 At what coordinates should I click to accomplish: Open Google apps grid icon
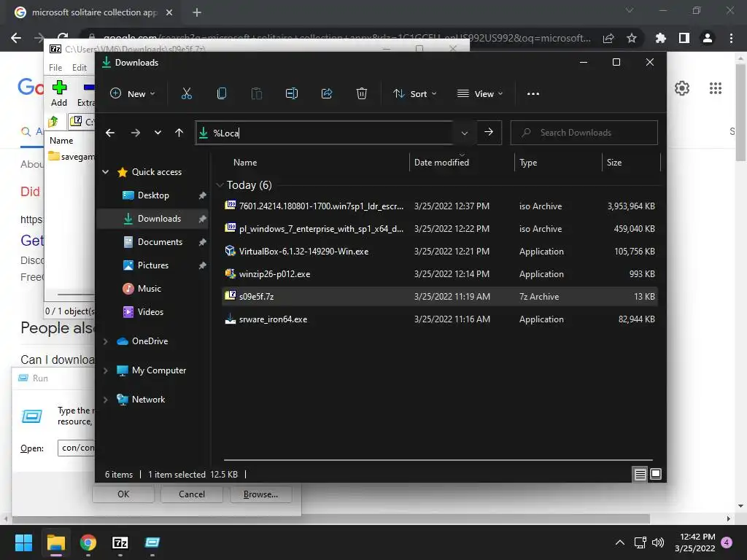coord(716,88)
